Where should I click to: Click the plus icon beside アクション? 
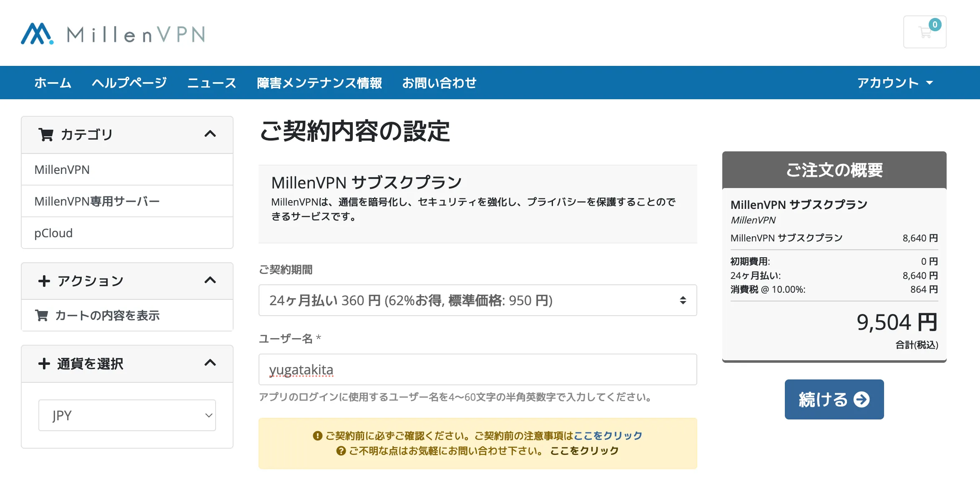44,280
